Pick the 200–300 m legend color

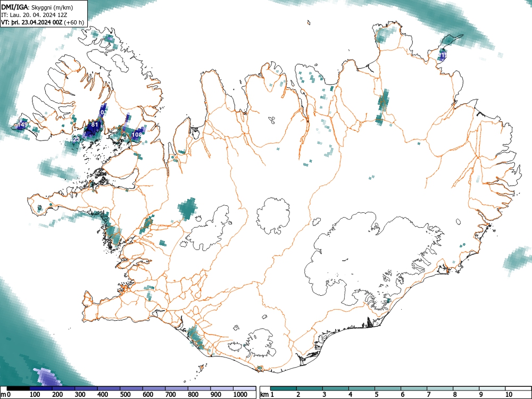coord(63,388)
